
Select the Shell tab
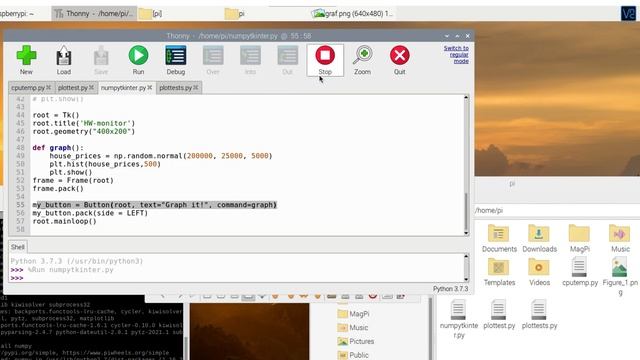pyautogui.click(x=18, y=247)
